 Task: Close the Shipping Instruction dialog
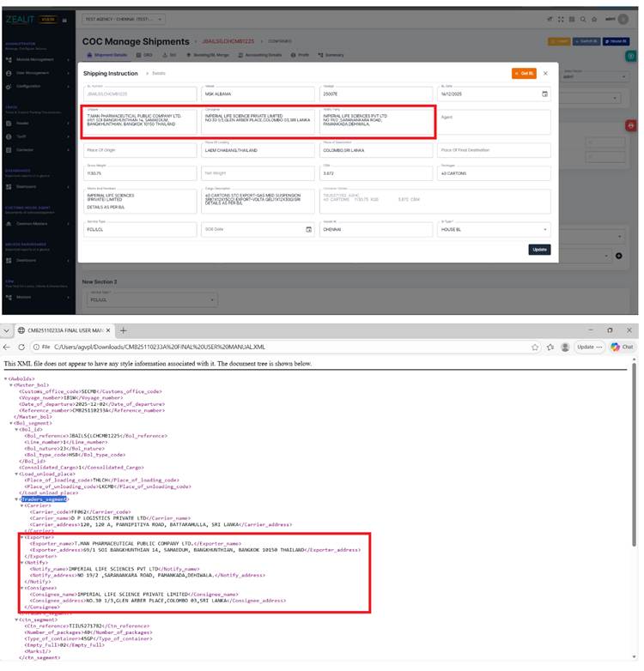(544, 74)
